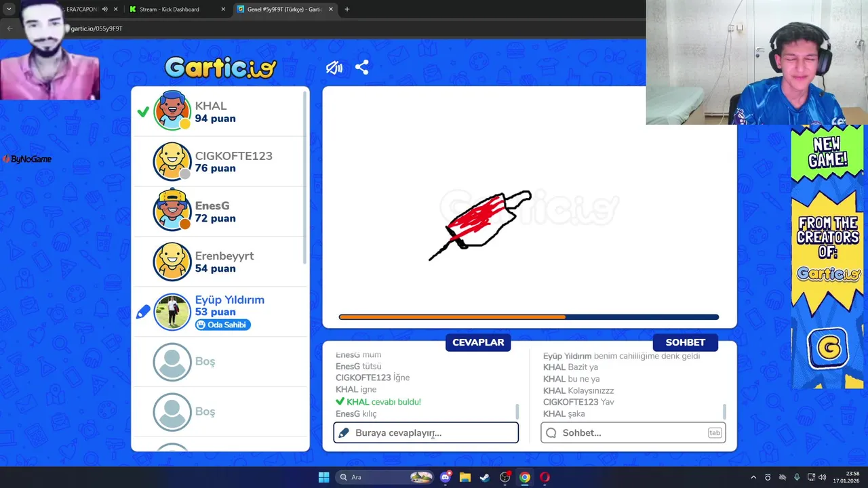Show hidden system tray icons
Screen dimensions: 868x488
click(x=753, y=477)
